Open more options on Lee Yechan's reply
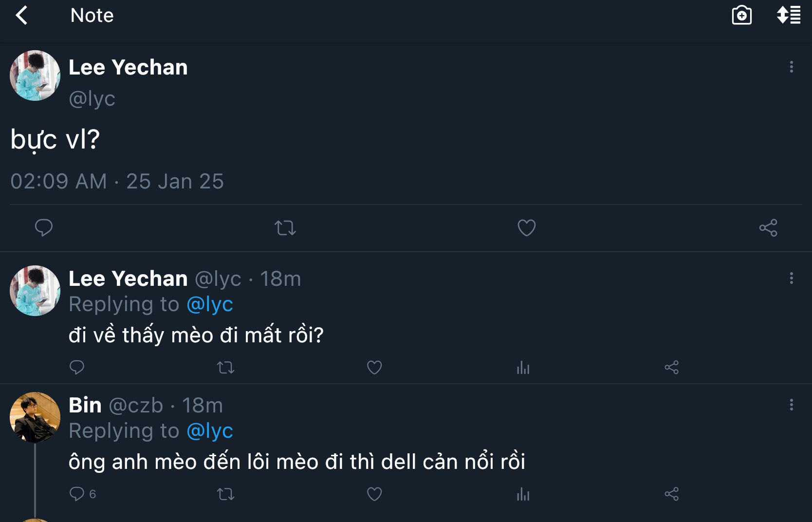The height and width of the screenshot is (522, 812). (792, 278)
